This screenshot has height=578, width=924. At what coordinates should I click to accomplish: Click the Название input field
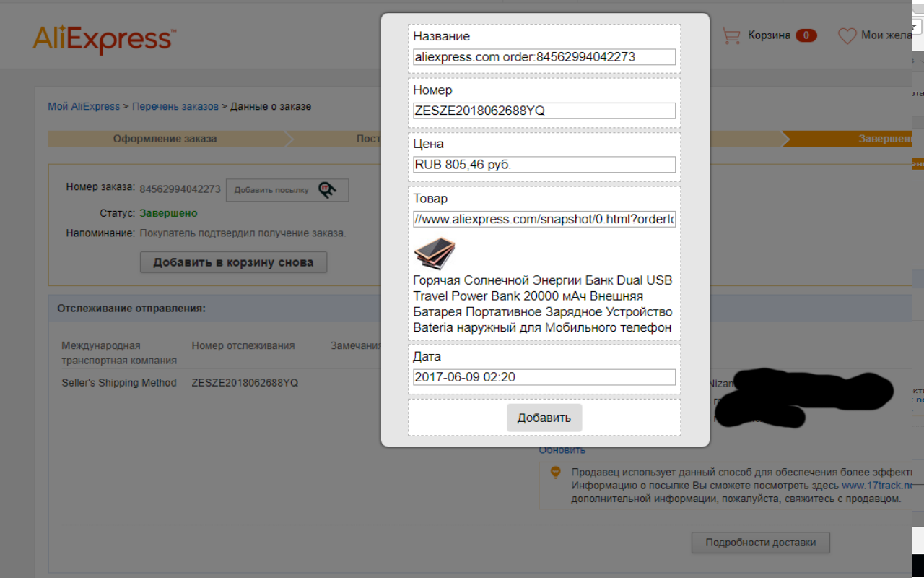(x=544, y=57)
